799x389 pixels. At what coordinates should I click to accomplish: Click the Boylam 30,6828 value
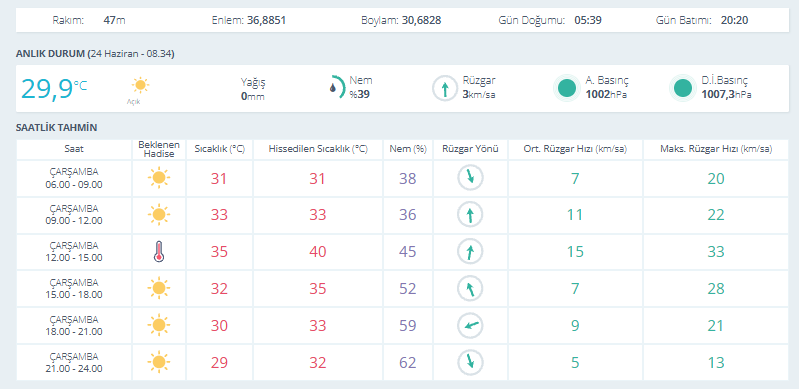[421, 20]
